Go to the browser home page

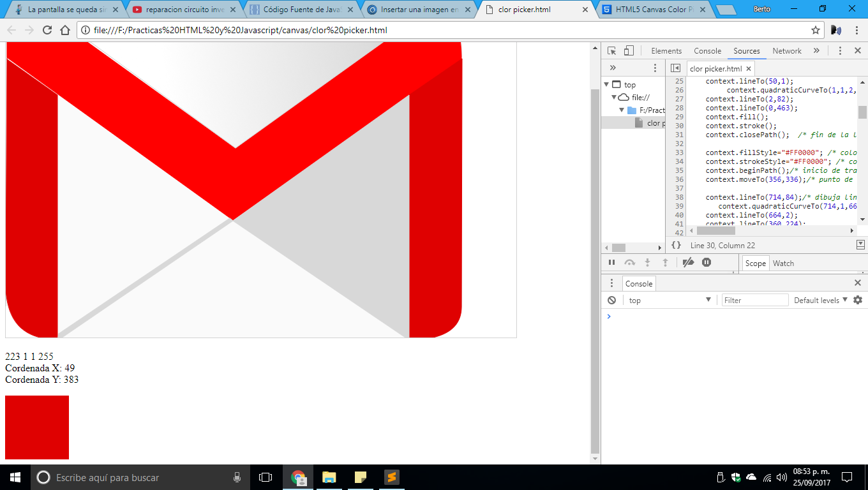pos(65,30)
